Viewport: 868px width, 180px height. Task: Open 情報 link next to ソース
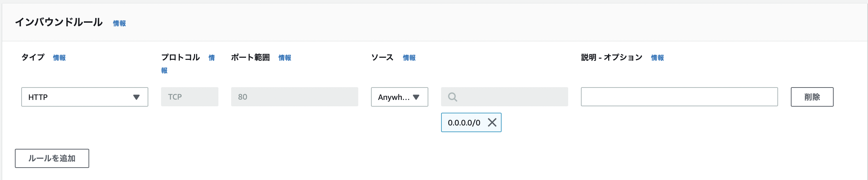(x=409, y=58)
